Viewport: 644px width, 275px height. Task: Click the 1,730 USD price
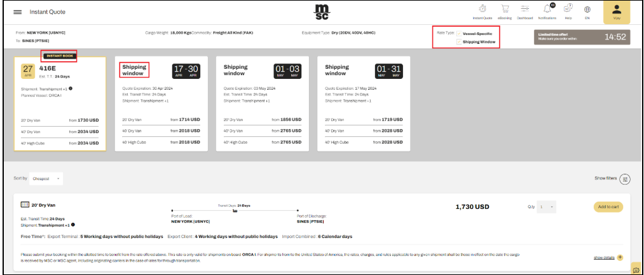pyautogui.click(x=472, y=207)
